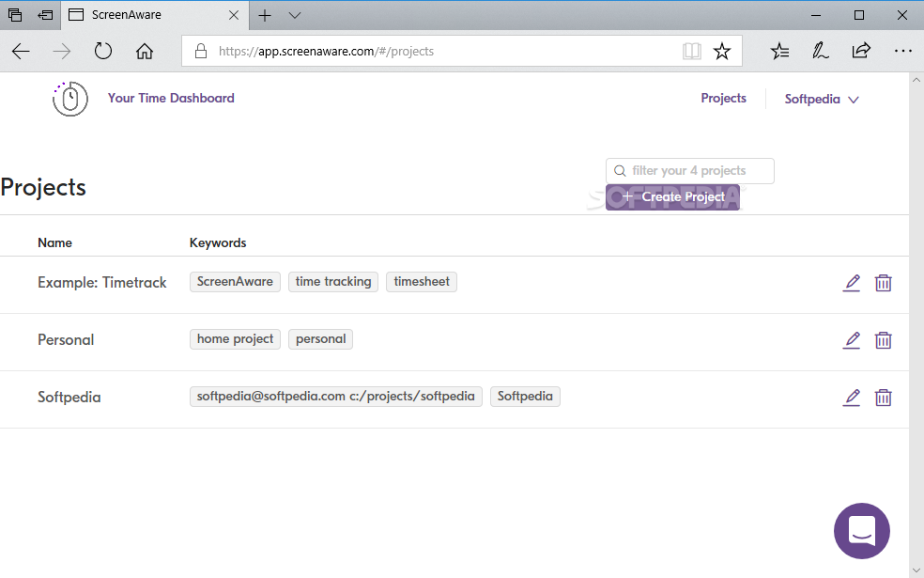Close the ScreenAware tab

click(234, 15)
